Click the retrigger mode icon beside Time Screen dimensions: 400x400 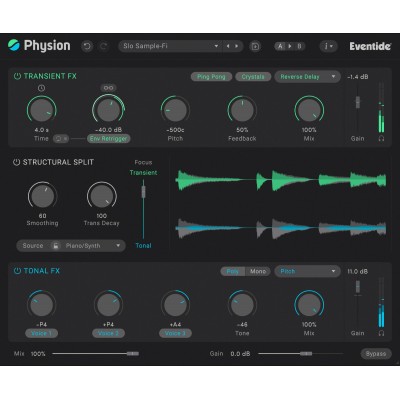(x=61, y=138)
